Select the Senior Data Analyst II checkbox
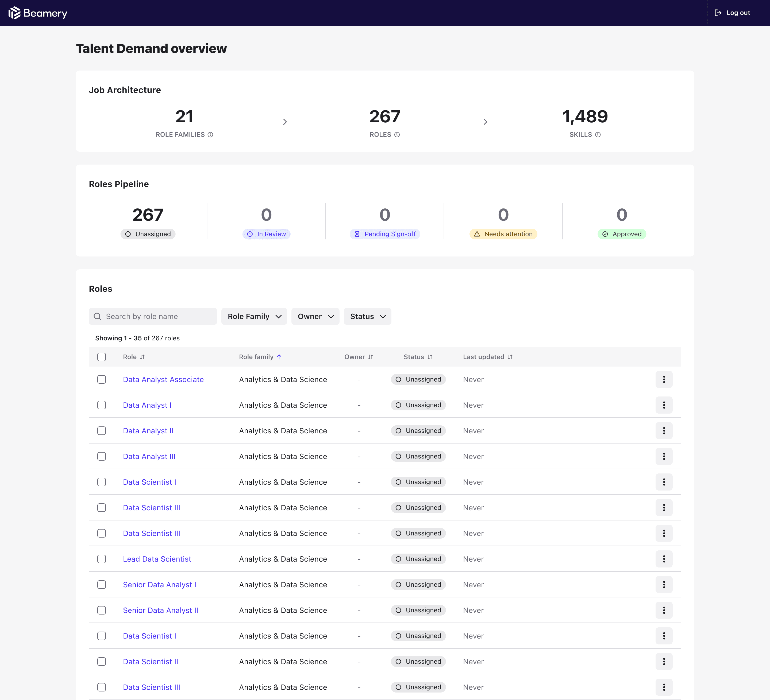 coord(102,610)
